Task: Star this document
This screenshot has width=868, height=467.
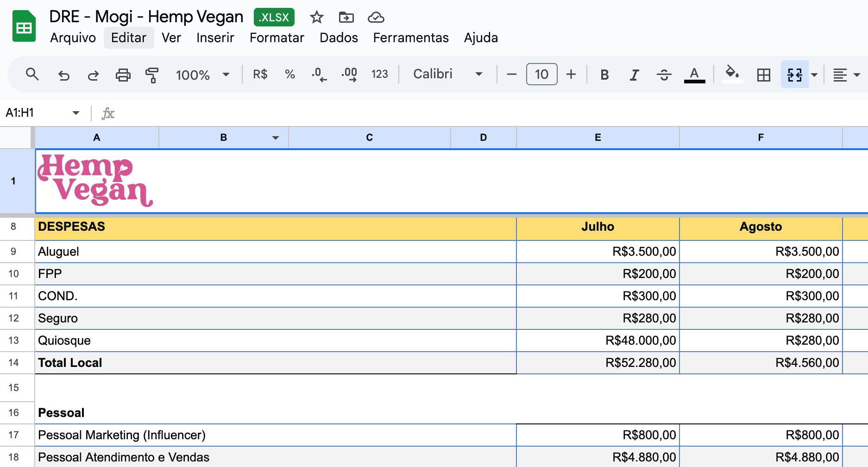Action: pos(317,18)
